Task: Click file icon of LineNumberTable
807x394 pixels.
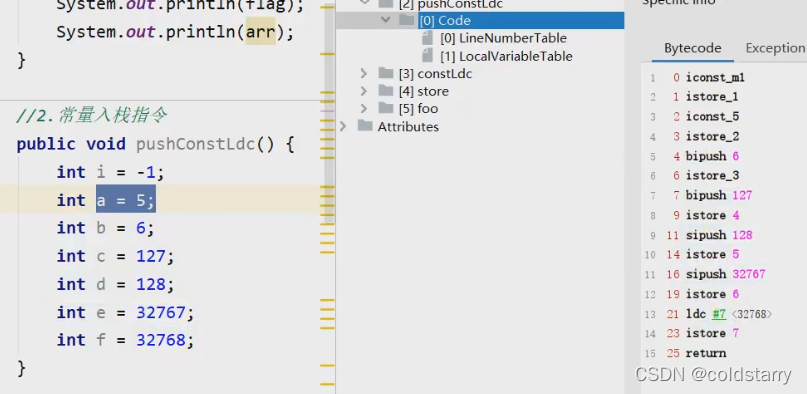Action: click(427, 38)
